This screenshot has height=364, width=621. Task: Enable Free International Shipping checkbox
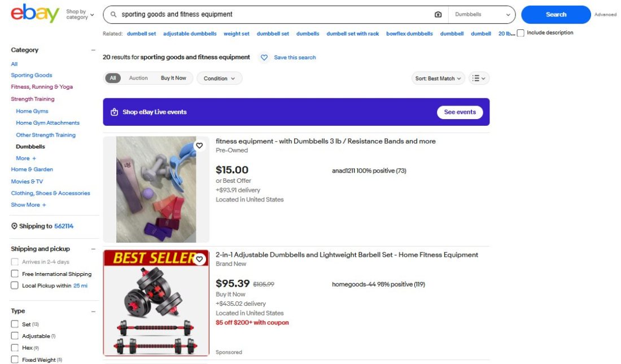(15, 274)
